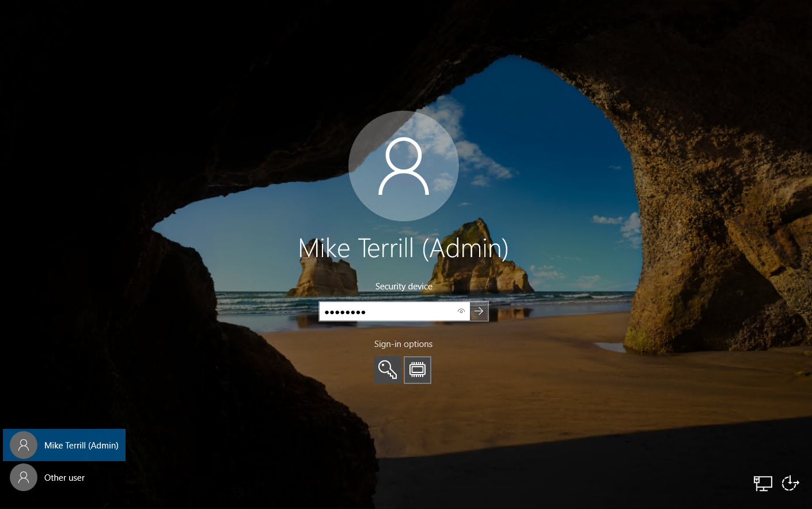Click Mike Terrill's small avatar in user list
This screenshot has width=812, height=509.
pyautogui.click(x=24, y=445)
